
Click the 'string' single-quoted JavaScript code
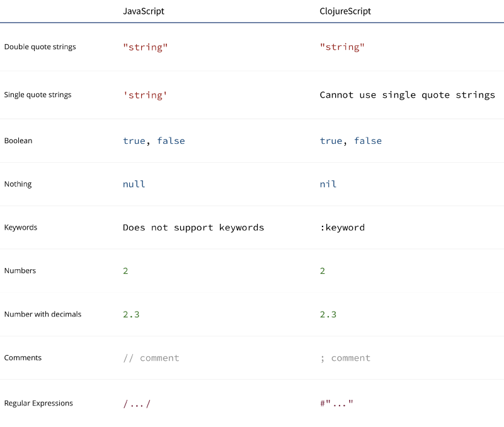pos(145,95)
